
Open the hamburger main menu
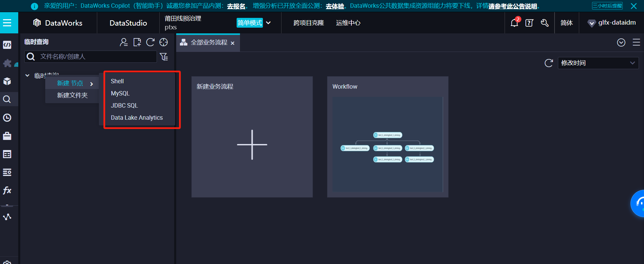click(x=7, y=23)
